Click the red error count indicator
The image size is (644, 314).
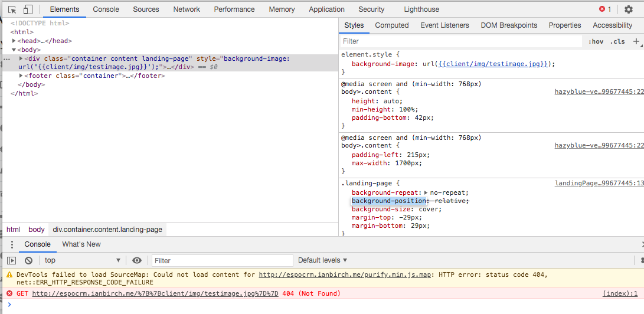click(605, 9)
